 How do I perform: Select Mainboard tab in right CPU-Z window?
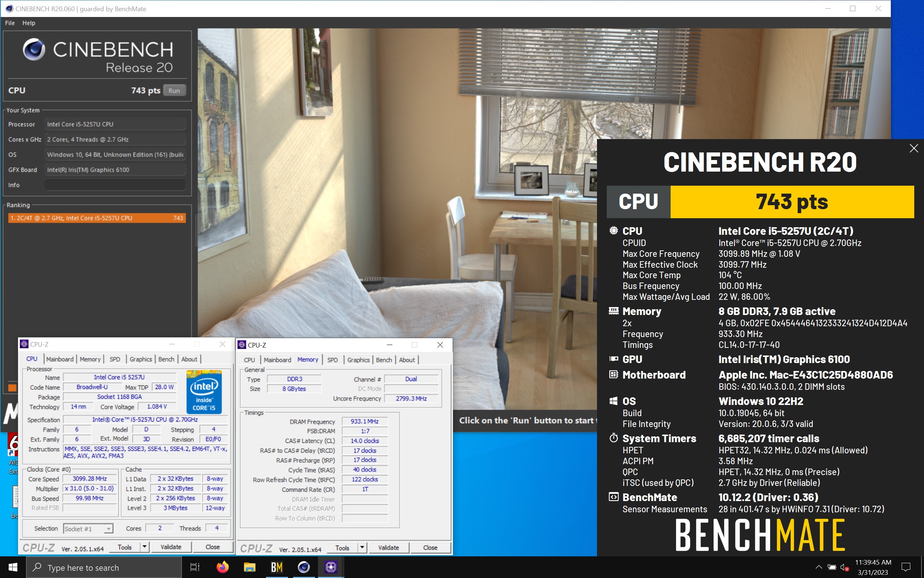point(277,360)
